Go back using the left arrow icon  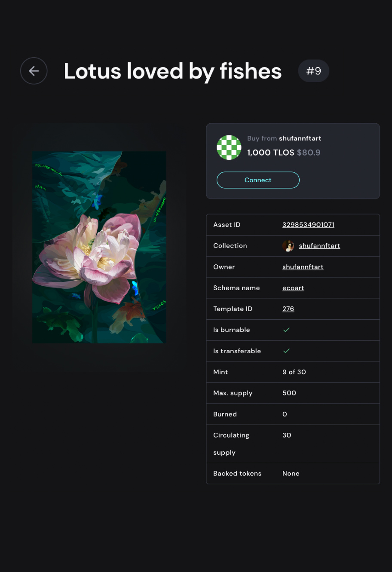coord(34,71)
